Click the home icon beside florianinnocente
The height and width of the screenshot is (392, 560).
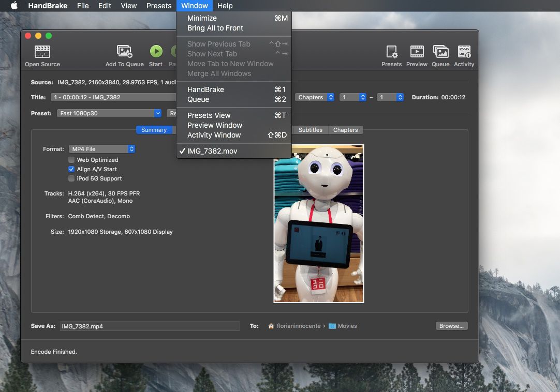click(271, 326)
